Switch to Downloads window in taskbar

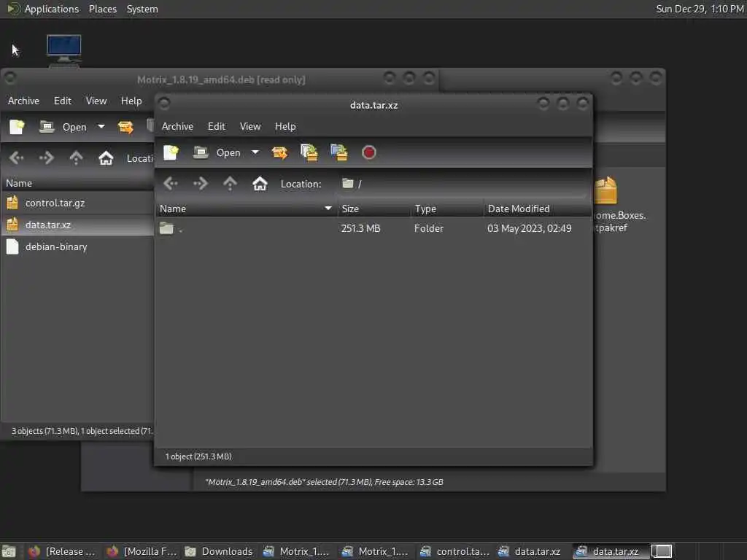219,551
